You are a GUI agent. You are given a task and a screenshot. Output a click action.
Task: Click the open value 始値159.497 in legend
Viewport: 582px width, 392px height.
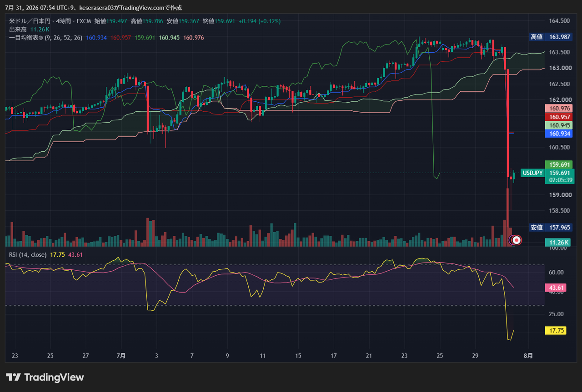110,21
